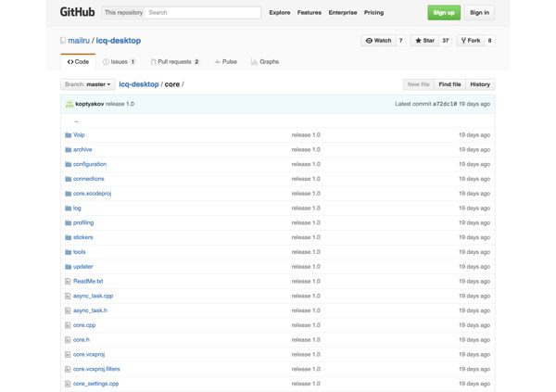Click the core.cpp file icon
556x392 pixels.
pyautogui.click(x=68, y=325)
